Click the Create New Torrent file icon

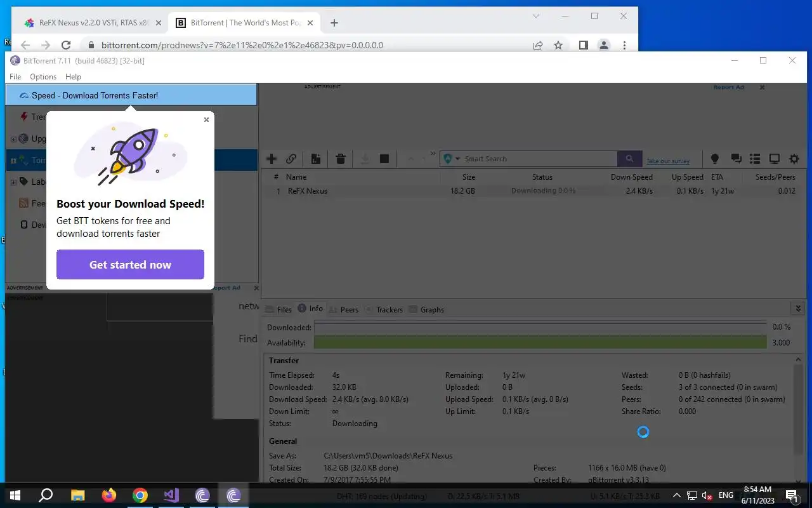(316, 159)
